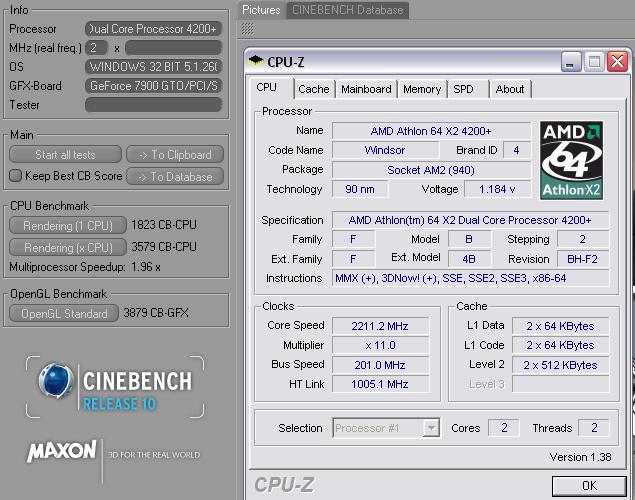The height and width of the screenshot is (500, 635).
Task: Click the 3579 CB-CPU score
Action: [164, 247]
